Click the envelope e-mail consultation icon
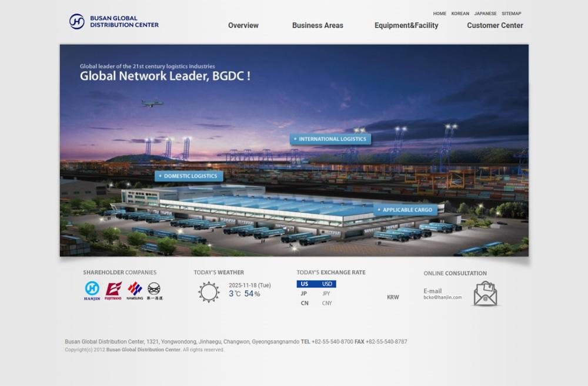588x386 pixels. [x=485, y=294]
